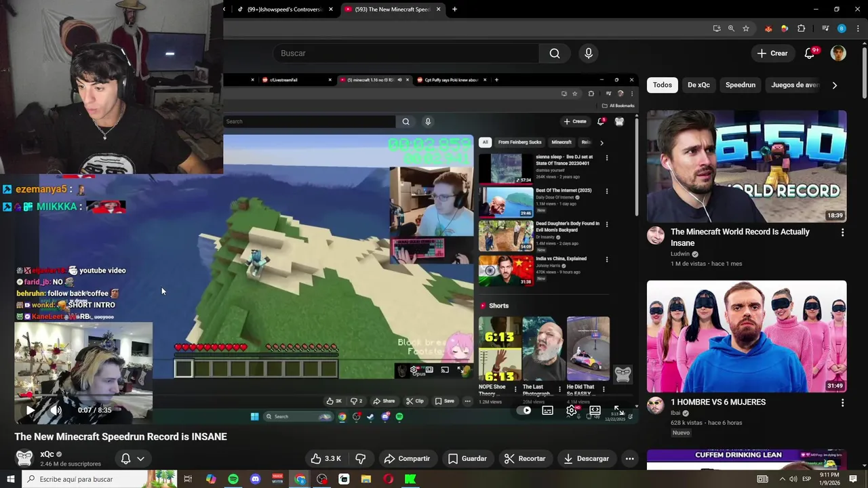The width and height of the screenshot is (868, 488).
Task: Like the video with the 3.3 K button
Action: (326, 459)
